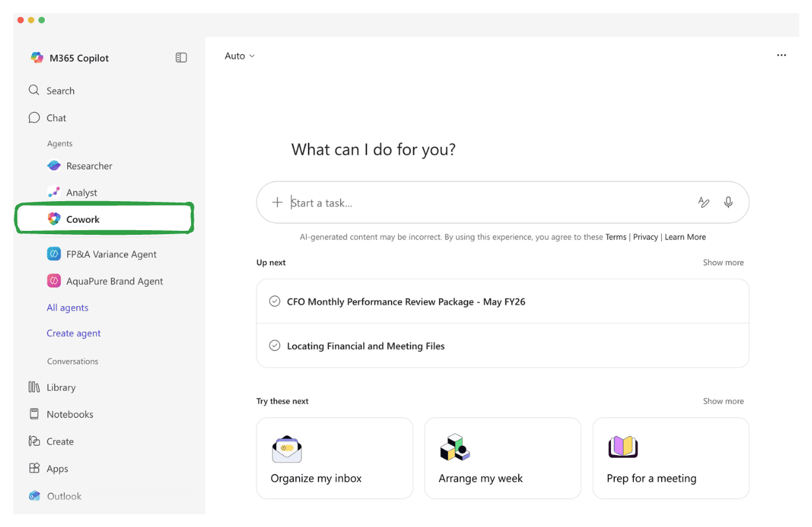The height and width of the screenshot is (527, 812).
Task: Click the Chat bubble icon
Action: pyautogui.click(x=34, y=117)
